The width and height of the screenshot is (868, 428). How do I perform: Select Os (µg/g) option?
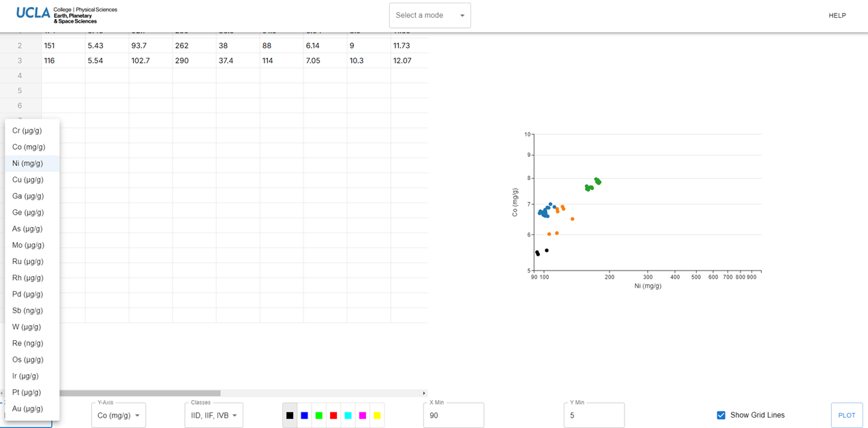[32, 360]
